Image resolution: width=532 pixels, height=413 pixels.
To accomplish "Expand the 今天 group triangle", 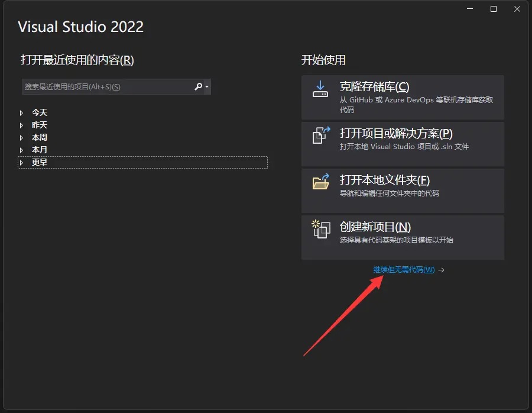I will tap(21, 112).
